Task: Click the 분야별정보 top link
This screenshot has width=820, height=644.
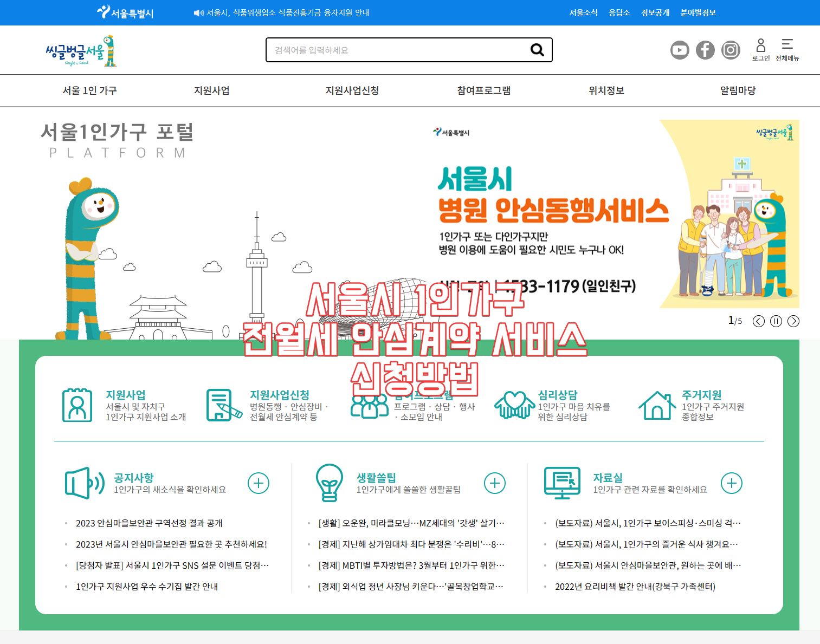Action: click(x=698, y=12)
